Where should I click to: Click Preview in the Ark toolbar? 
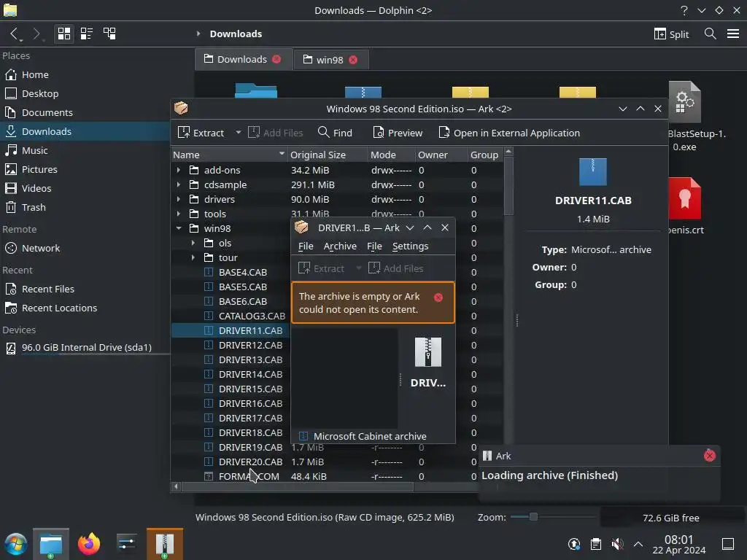click(398, 133)
